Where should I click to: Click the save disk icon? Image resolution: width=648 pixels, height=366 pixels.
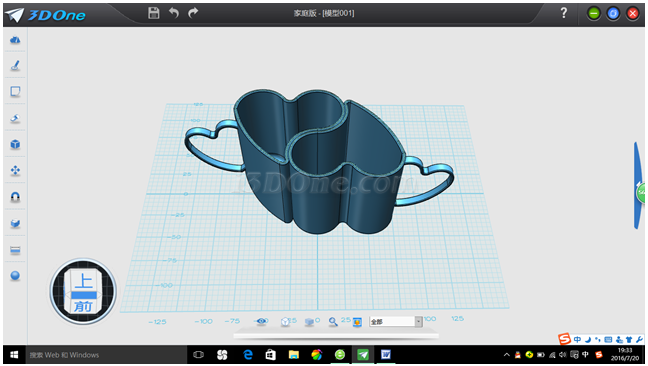point(154,13)
